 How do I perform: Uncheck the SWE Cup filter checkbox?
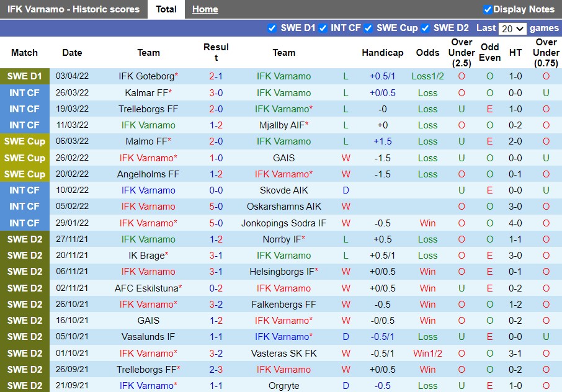[x=368, y=28]
